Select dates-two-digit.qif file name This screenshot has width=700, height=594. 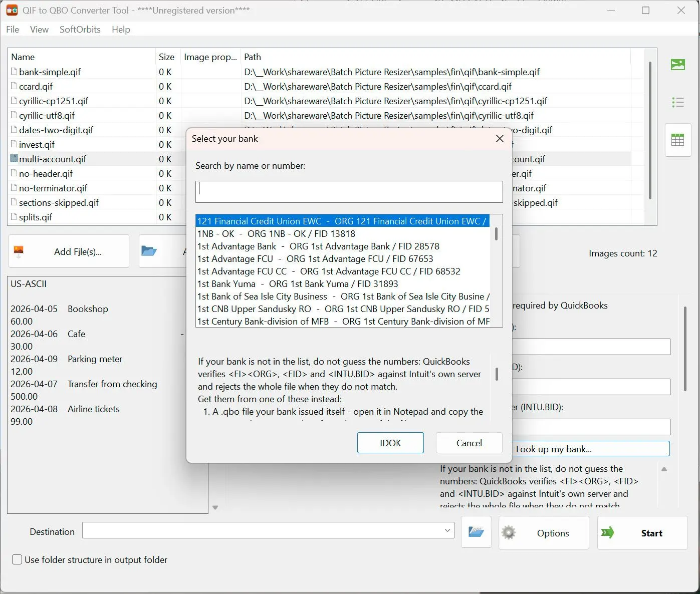(56, 130)
